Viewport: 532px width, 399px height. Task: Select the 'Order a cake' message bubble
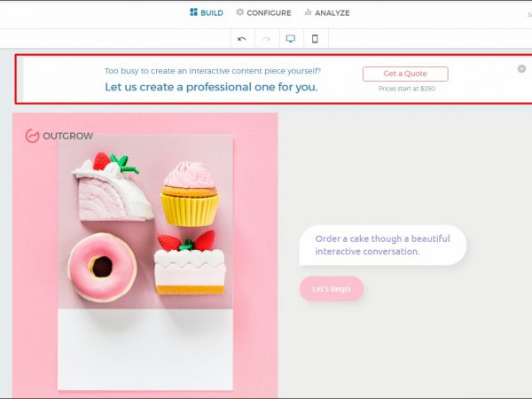(x=382, y=245)
